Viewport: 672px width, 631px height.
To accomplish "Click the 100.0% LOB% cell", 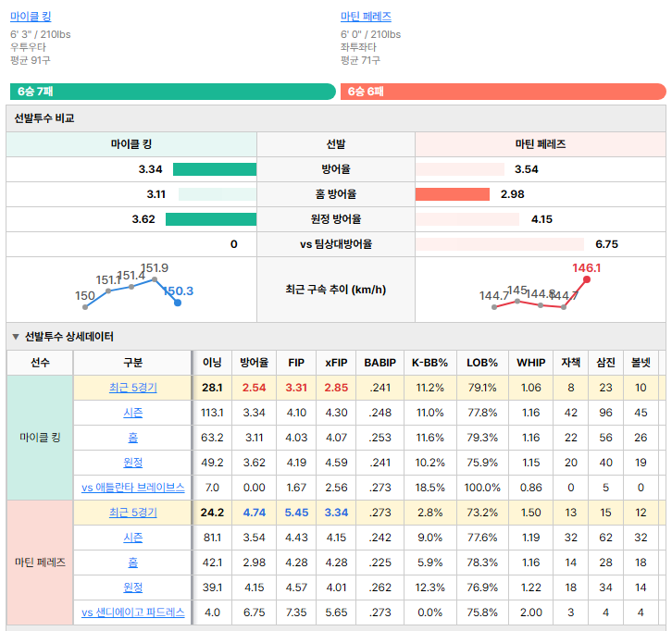I will [482, 488].
